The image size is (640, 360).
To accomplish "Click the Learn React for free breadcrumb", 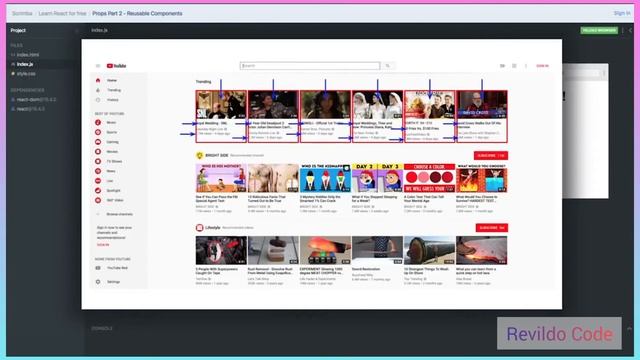I will [x=62, y=13].
